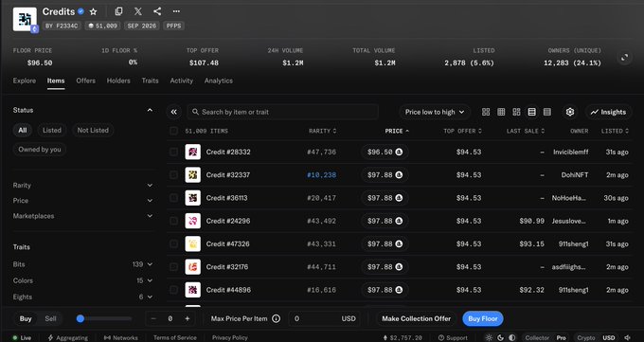Open the Traits tab
644x342 pixels.
click(150, 81)
